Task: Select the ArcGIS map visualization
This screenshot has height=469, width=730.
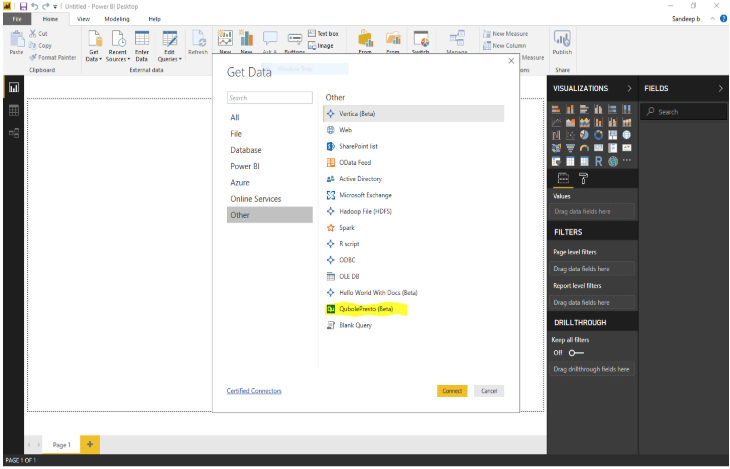Action: [613, 161]
